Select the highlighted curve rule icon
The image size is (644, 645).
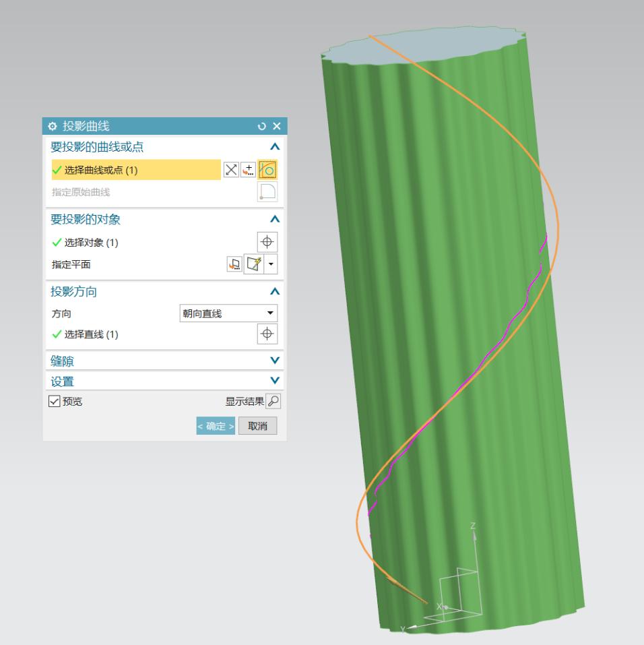click(268, 168)
